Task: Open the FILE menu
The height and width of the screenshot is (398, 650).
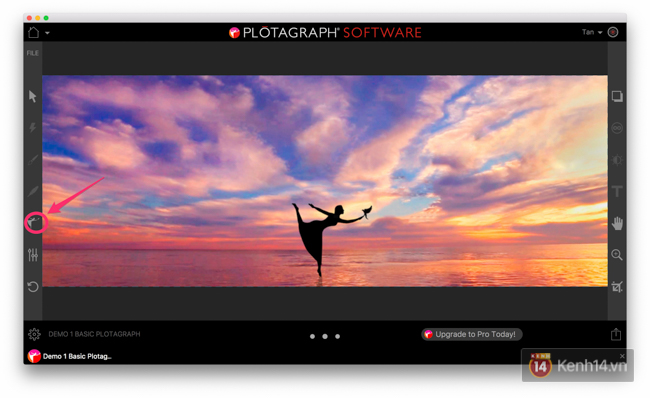Action: point(33,53)
